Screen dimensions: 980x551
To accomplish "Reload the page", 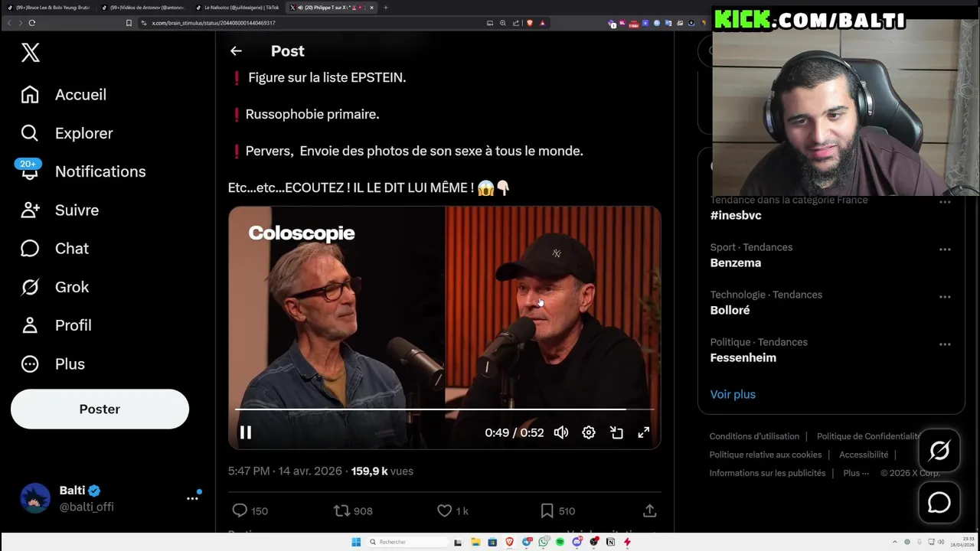I will pos(32,23).
